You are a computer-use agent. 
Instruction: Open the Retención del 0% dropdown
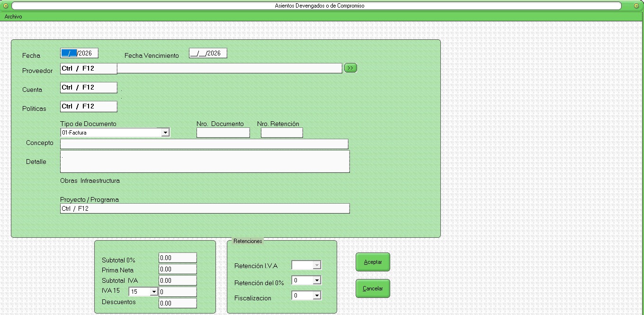click(x=317, y=280)
